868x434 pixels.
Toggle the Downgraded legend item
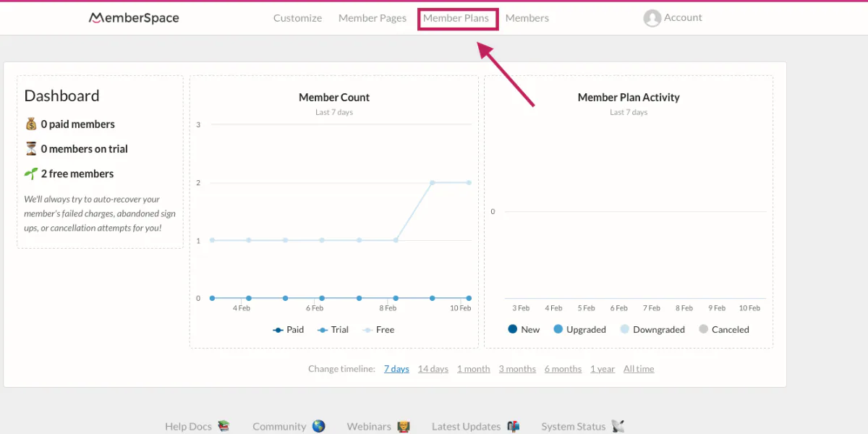tap(652, 329)
